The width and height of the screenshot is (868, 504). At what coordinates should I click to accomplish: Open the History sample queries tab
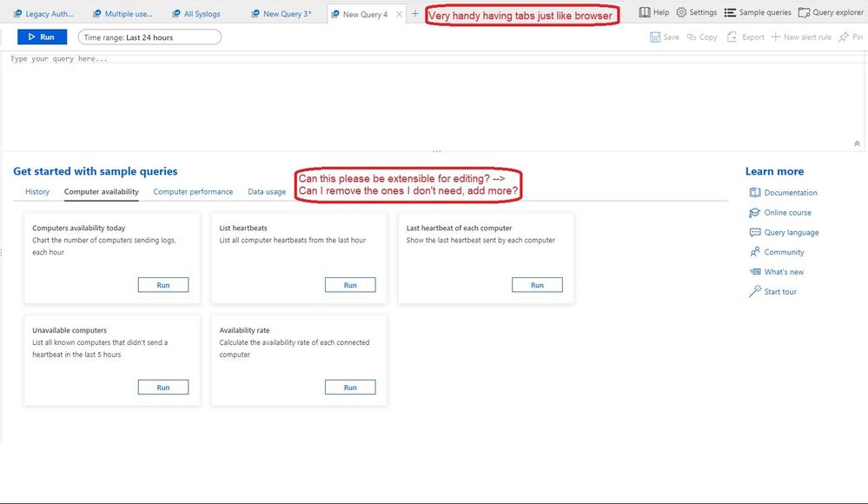pos(36,191)
